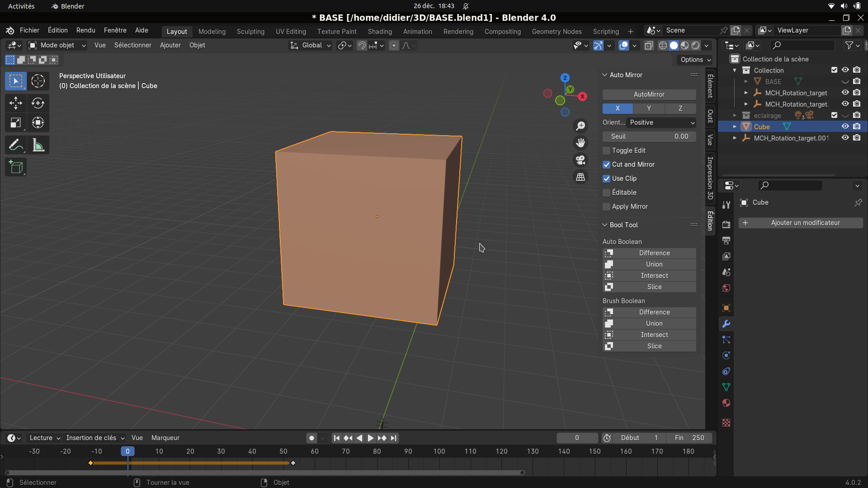Switch to the Sculpting workspace tab
The height and width of the screenshot is (488, 868).
[x=250, y=32]
